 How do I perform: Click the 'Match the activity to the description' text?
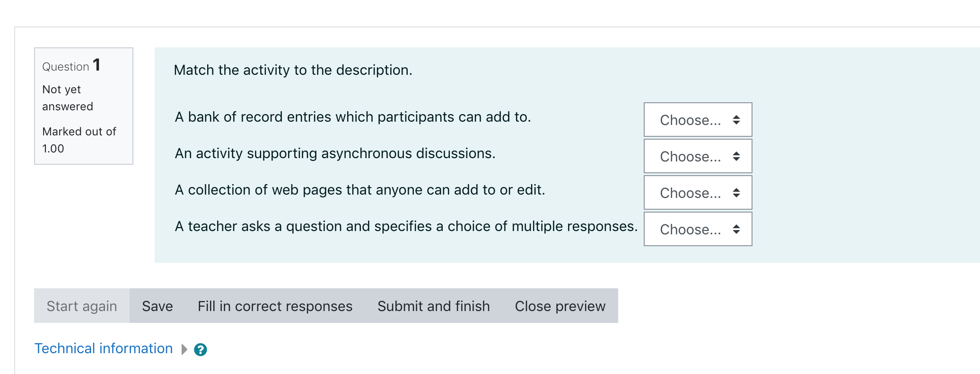293,70
